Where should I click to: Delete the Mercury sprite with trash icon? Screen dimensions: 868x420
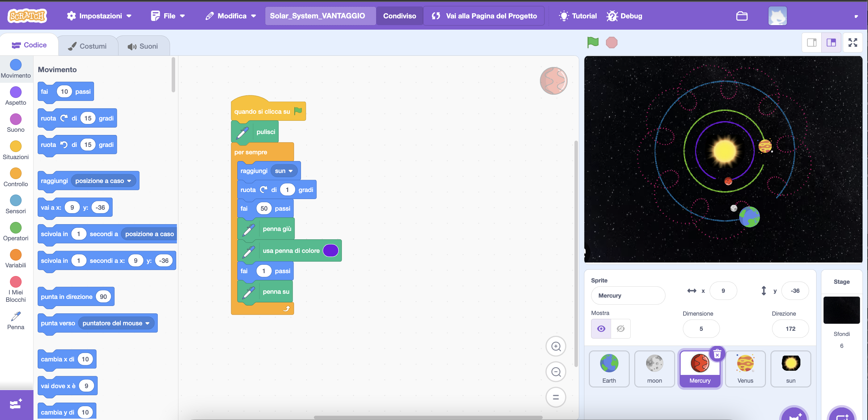point(717,354)
